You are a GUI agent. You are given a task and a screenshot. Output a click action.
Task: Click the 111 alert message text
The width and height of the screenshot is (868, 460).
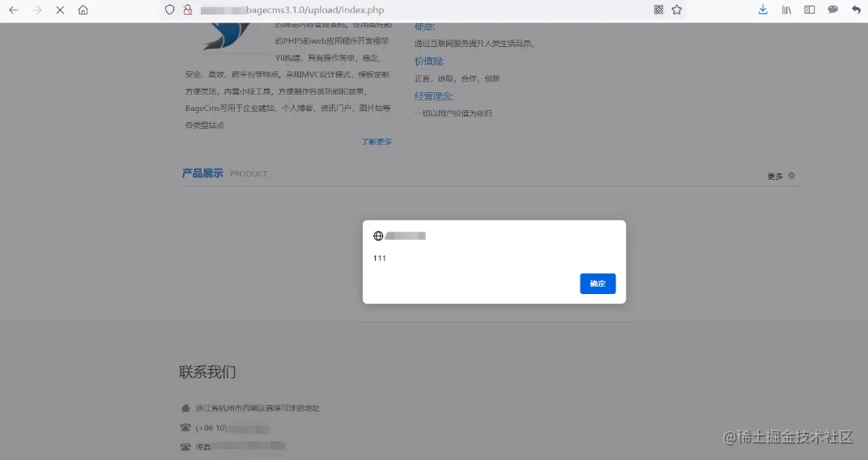point(380,258)
